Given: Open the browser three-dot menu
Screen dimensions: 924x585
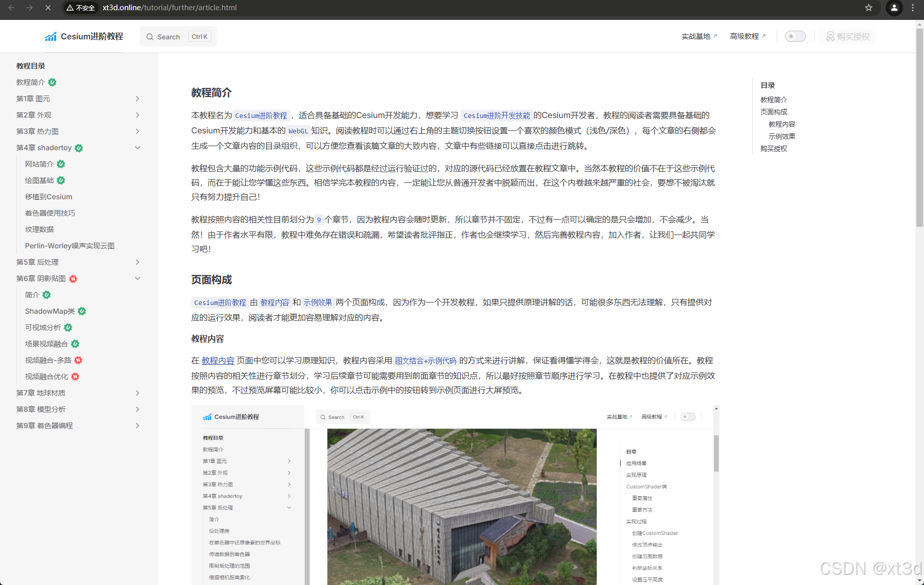Looking at the screenshot, I should click(913, 8).
